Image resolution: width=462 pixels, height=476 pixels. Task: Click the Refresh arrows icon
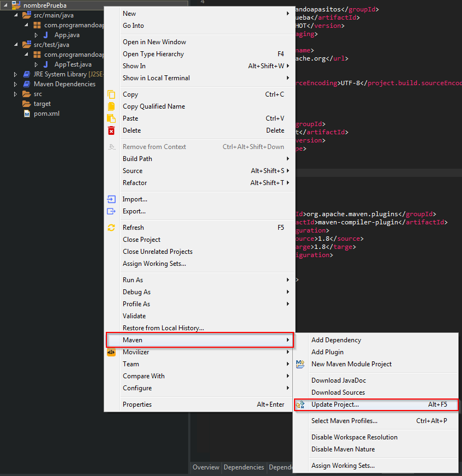pos(111,228)
